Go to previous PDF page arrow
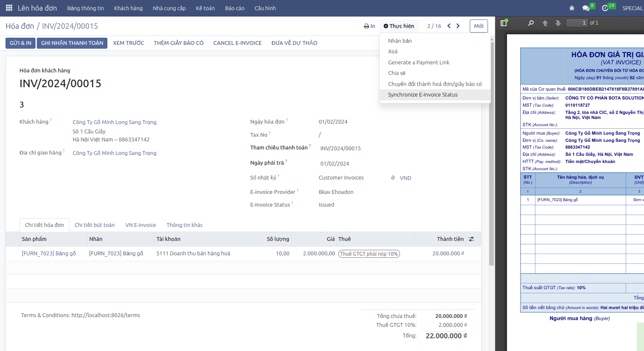The height and width of the screenshot is (351, 644). point(545,23)
